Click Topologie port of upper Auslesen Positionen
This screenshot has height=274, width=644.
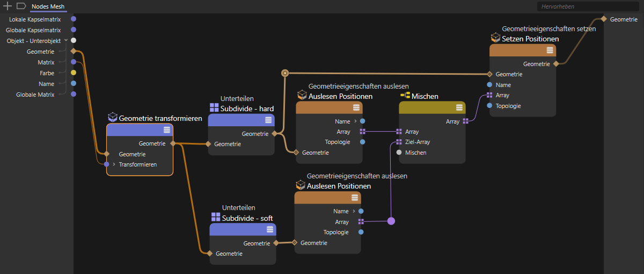coord(363,142)
